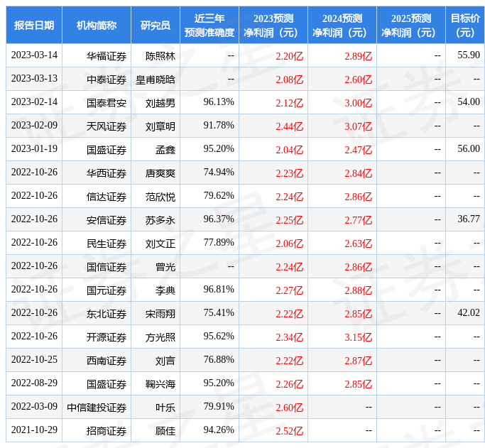The height and width of the screenshot is (448, 485).
Task: Click 中信建投证券 institution cell
Action: pyautogui.click(x=97, y=408)
